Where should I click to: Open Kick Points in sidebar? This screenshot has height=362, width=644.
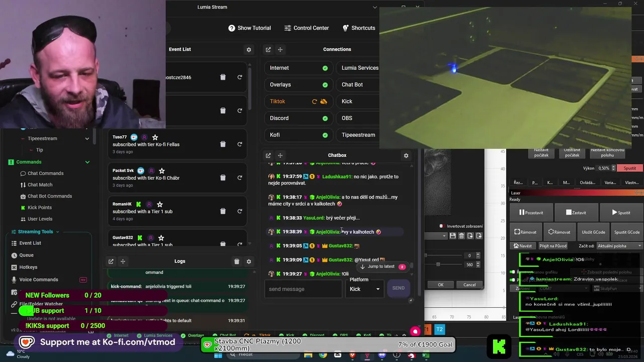tap(39, 208)
